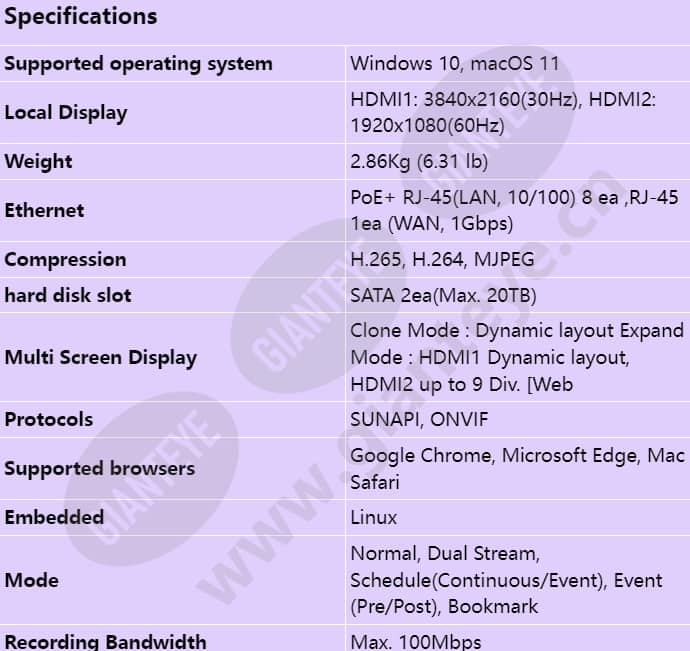
Task: Select the Multi Screen Display label
Action: point(101,357)
